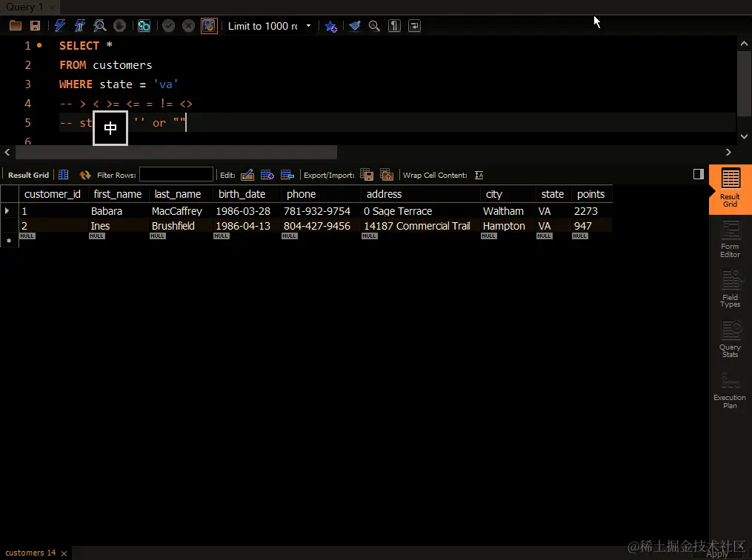Toggle invisible characters pilcrow icon
This screenshot has height=560, width=752.
coord(394,26)
